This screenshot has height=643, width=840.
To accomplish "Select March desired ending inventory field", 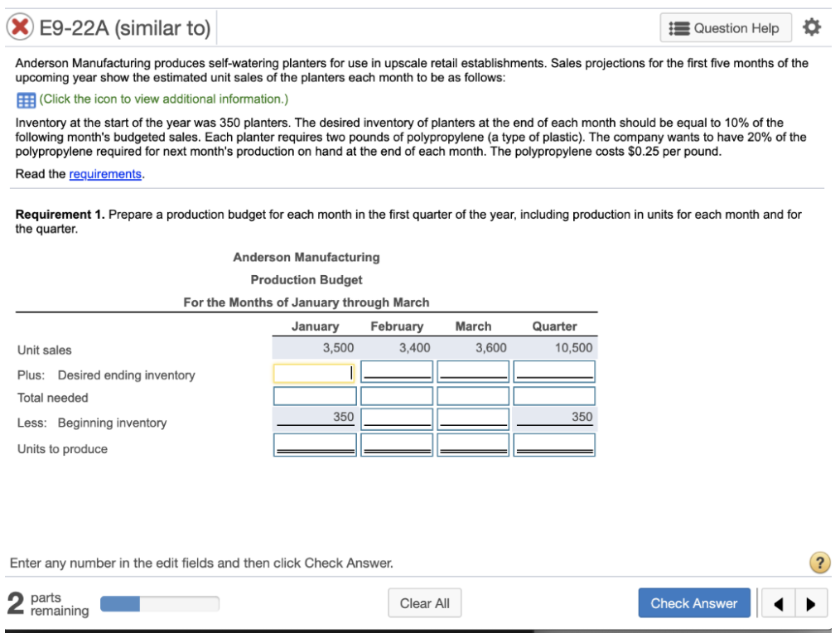I will [x=473, y=372].
